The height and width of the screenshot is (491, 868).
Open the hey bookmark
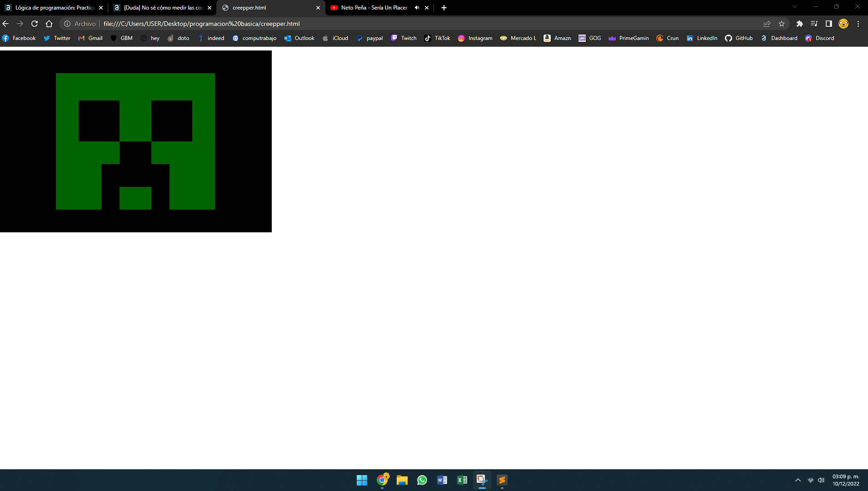(x=150, y=38)
